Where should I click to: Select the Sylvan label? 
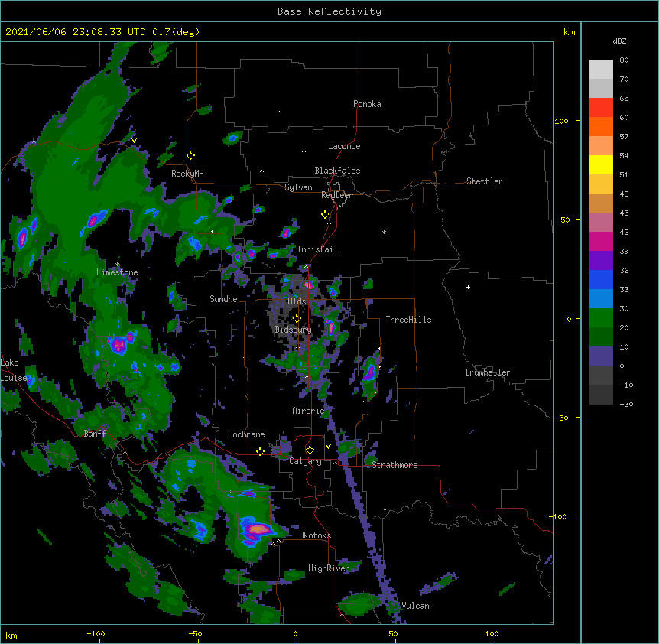click(x=298, y=187)
